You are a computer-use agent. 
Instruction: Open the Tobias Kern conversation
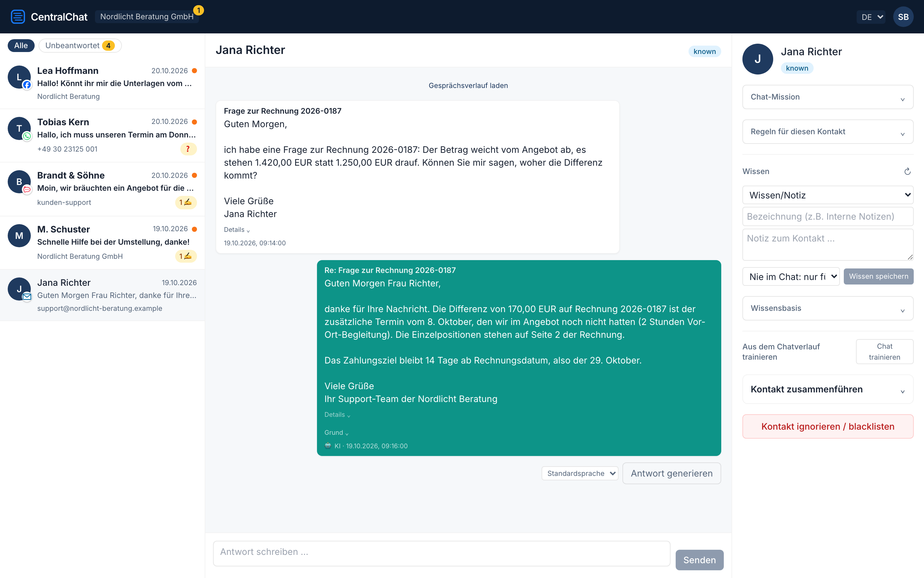tap(102, 136)
